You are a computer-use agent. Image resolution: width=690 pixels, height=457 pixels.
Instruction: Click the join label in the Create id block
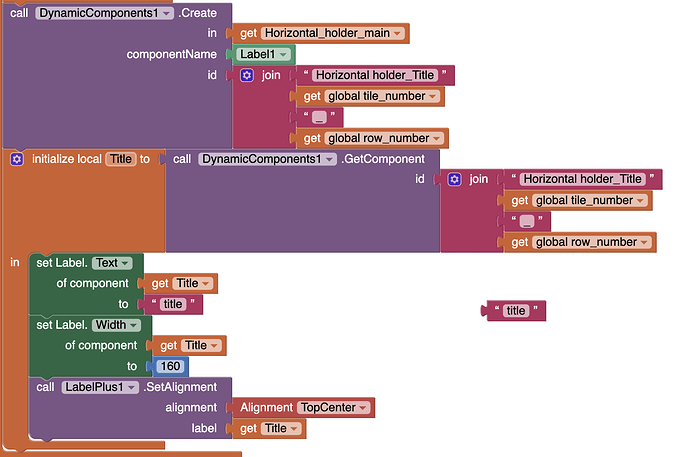[271, 75]
